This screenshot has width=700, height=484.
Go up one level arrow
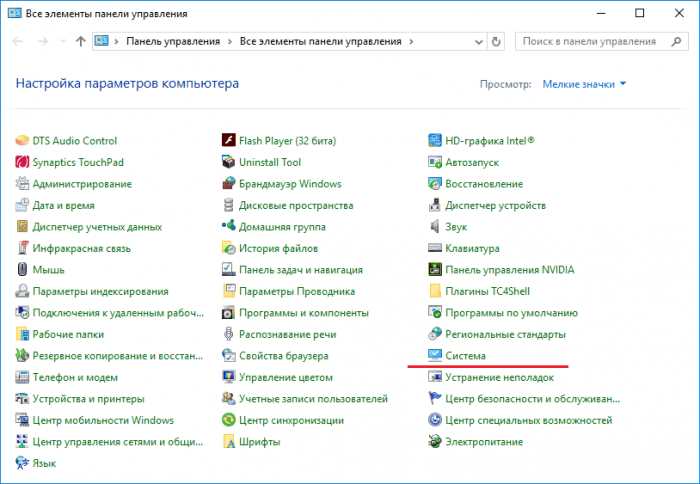80,42
